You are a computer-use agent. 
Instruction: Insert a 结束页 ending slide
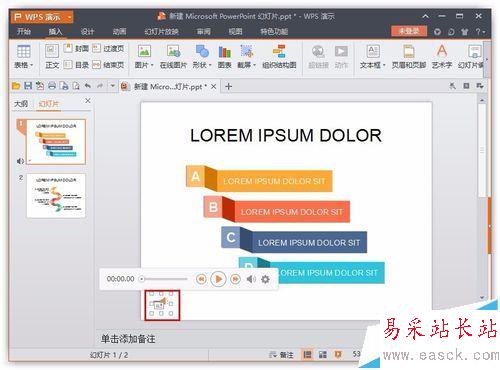coord(108,65)
